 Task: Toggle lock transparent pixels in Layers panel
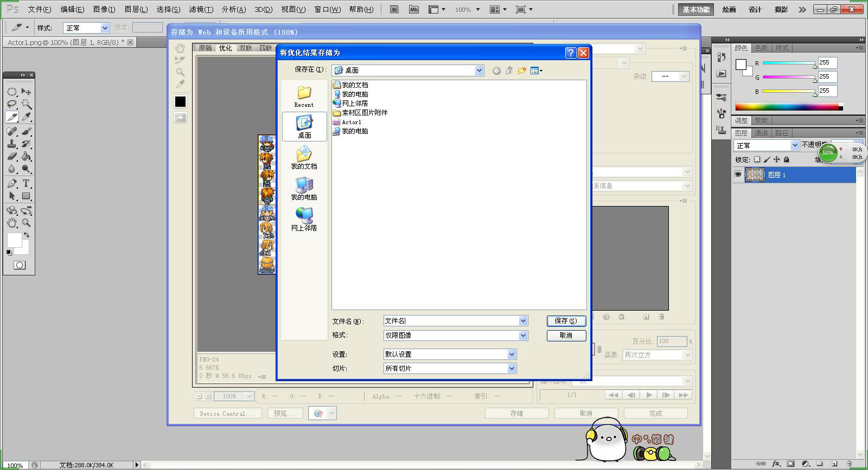757,159
